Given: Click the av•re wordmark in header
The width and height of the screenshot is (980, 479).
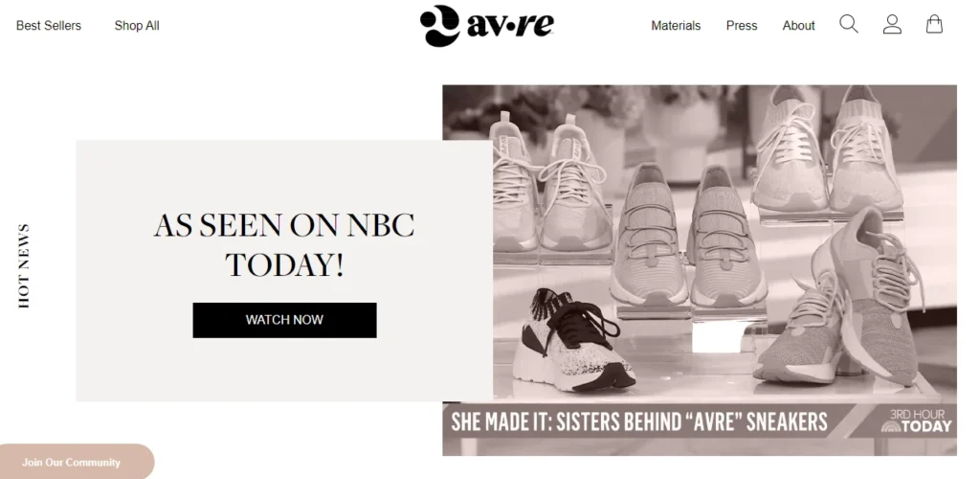Looking at the screenshot, I should 510,25.
